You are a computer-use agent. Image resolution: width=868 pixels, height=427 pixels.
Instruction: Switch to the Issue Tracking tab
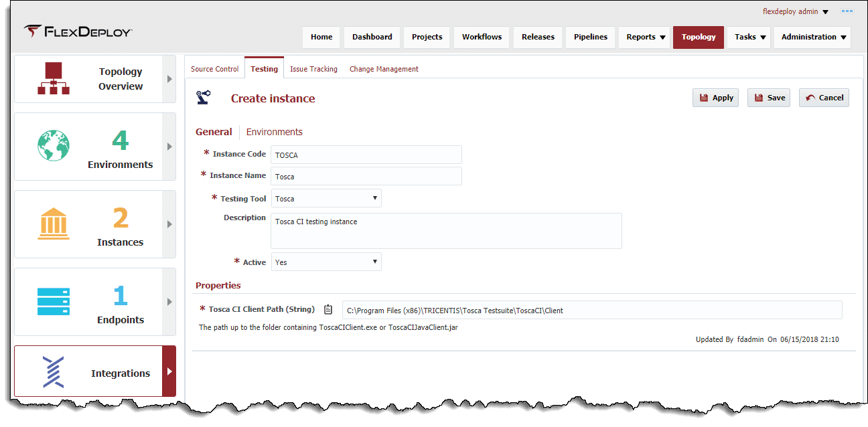[313, 69]
